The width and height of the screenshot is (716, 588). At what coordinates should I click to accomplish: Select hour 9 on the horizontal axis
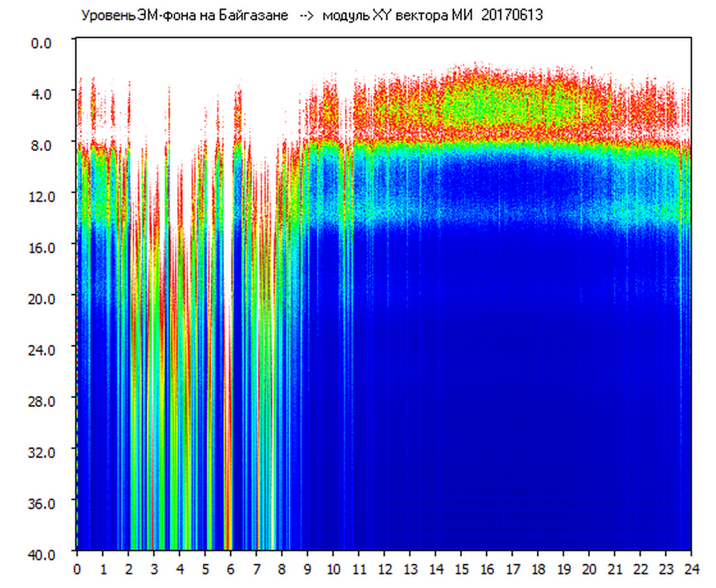pyautogui.click(x=307, y=569)
